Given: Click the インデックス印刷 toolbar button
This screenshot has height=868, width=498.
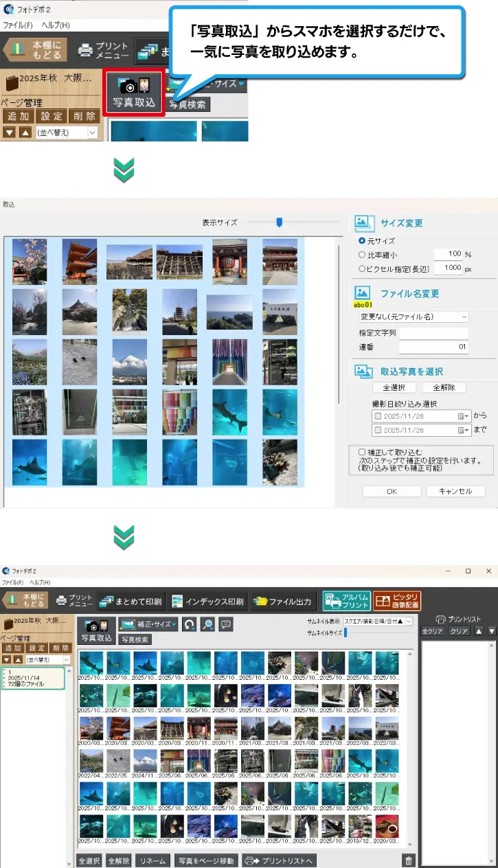Looking at the screenshot, I should pos(208,602).
